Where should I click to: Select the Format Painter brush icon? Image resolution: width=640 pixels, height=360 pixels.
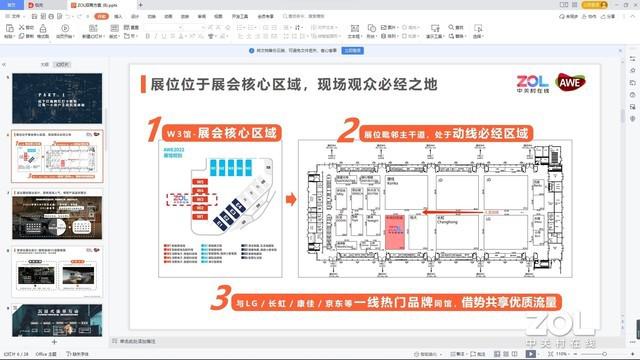[x=43, y=29]
